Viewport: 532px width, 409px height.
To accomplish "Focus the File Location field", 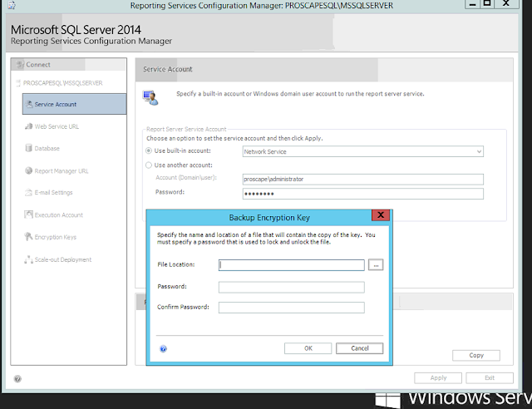I will click(292, 265).
